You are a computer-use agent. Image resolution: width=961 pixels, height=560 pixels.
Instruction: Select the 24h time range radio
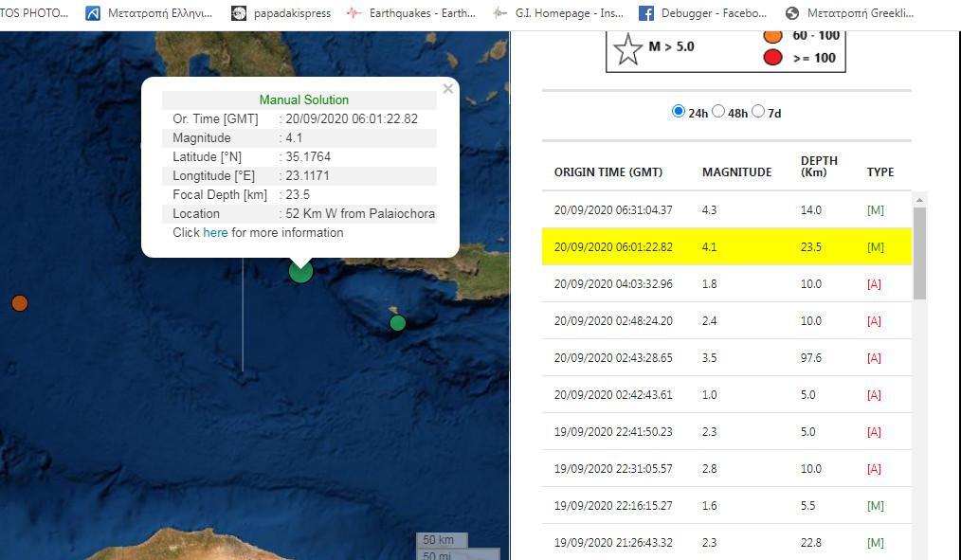(x=678, y=112)
